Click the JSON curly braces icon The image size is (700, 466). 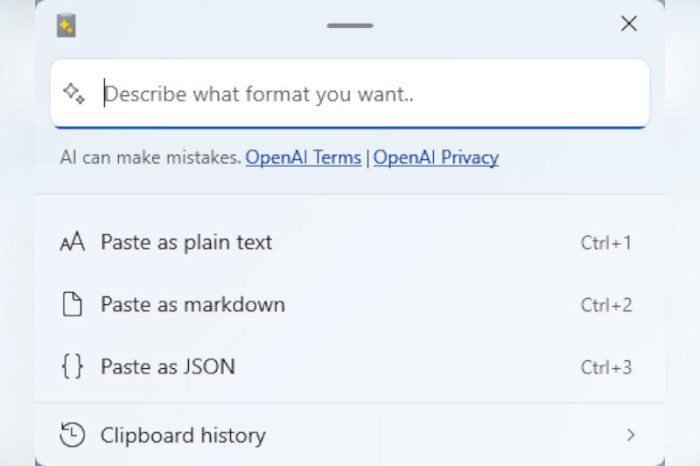(73, 367)
